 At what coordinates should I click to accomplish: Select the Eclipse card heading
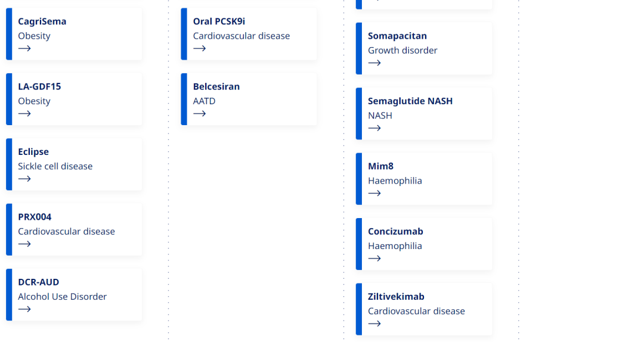tap(33, 152)
